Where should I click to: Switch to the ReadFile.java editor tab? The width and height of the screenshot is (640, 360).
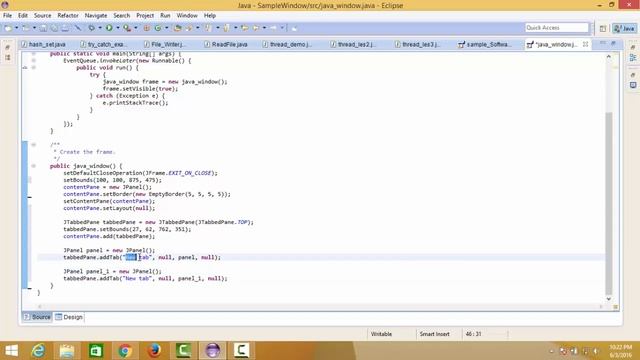point(226,44)
